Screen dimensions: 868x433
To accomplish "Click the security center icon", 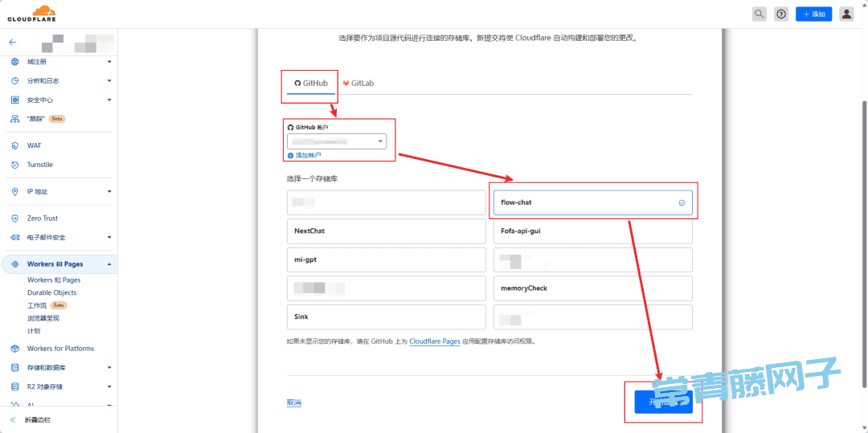I will point(15,100).
